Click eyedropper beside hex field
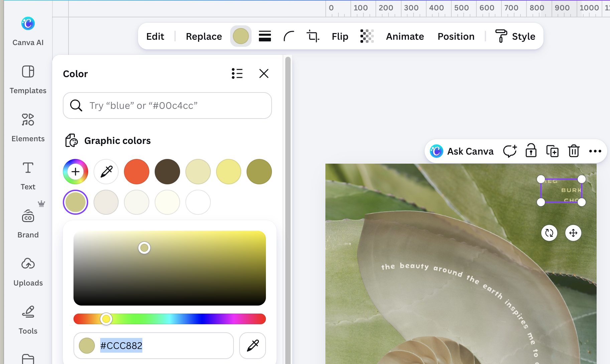This screenshot has width=610, height=364. (x=253, y=346)
